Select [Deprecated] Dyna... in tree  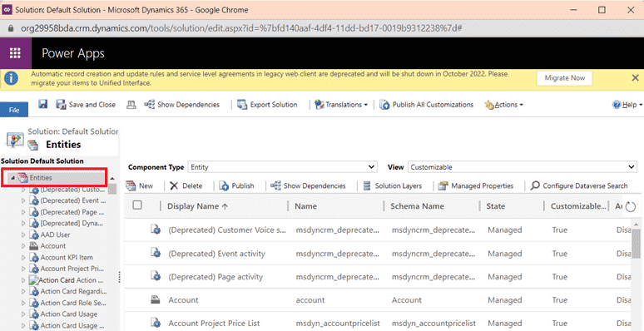point(72,224)
